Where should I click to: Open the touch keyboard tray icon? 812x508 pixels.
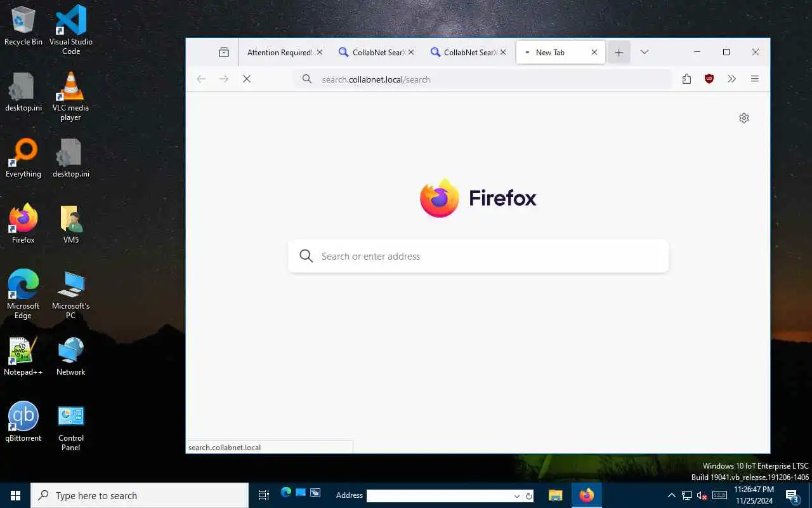pyautogui.click(x=719, y=495)
